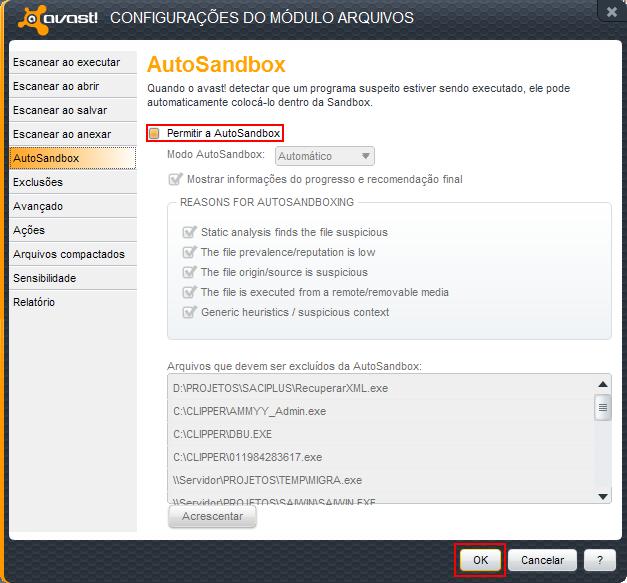Select the C:\CLIPPER\DBU.EXE entry
This screenshot has width=627, height=583.
(x=382, y=434)
